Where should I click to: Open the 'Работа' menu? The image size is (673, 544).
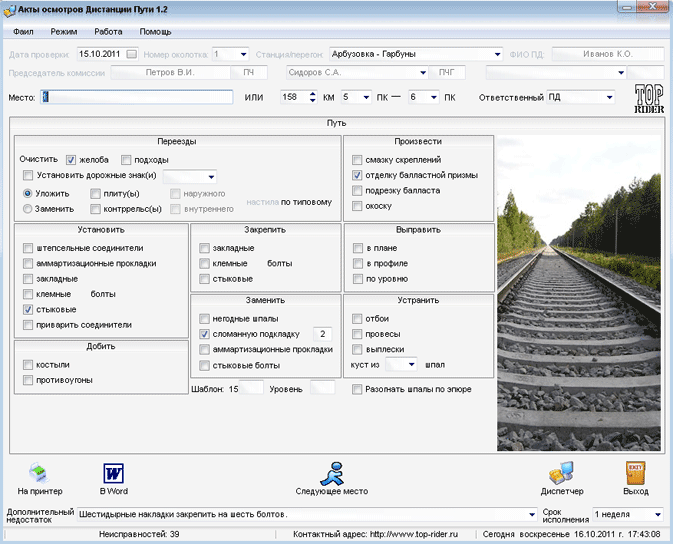[x=108, y=32]
